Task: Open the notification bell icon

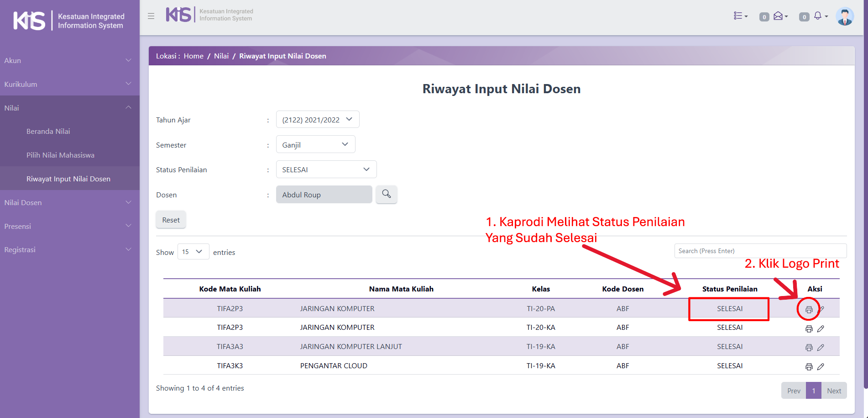Action: pos(818,16)
